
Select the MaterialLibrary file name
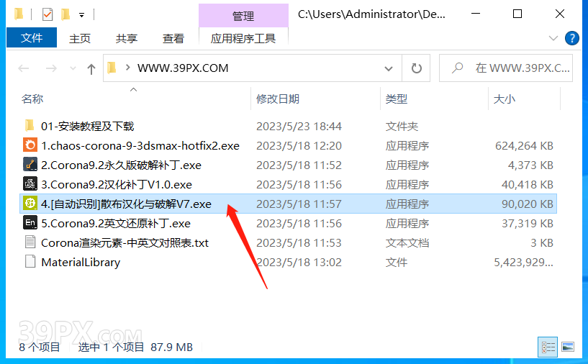point(81,263)
